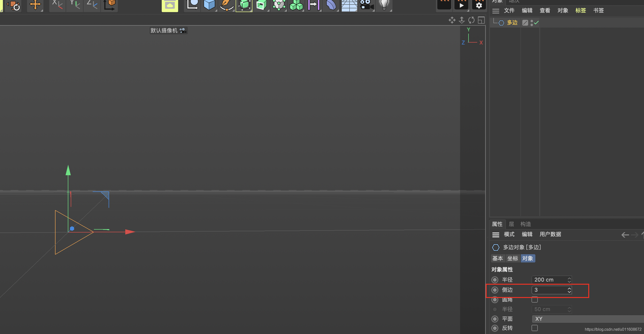Viewport: 644px width, 334px height.
Task: Click the 标签 menu item
Action: coord(581,11)
